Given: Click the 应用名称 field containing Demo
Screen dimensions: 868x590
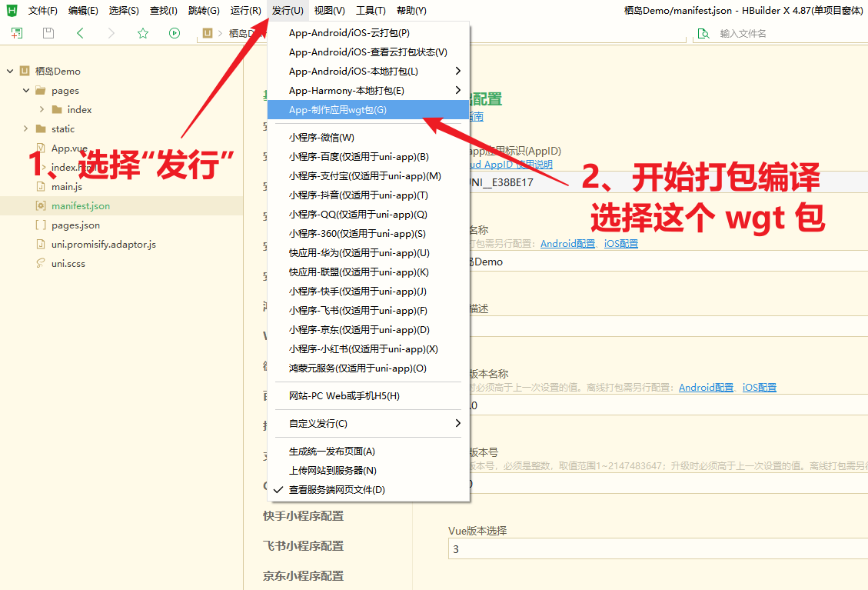Looking at the screenshot, I should pos(668,262).
